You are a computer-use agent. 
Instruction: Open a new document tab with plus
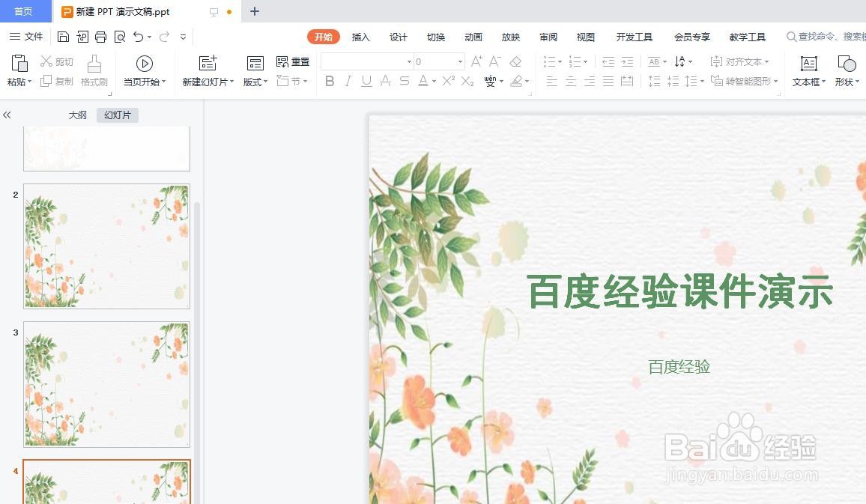[255, 11]
